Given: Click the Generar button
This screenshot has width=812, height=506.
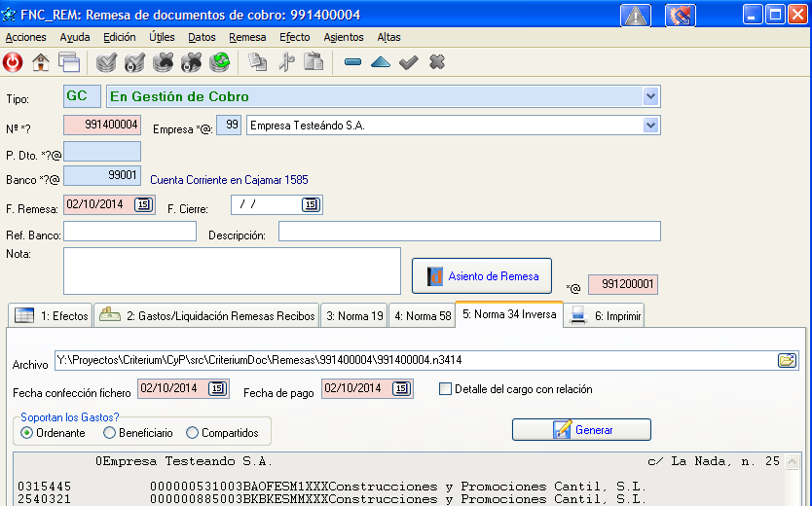Looking at the screenshot, I should [581, 430].
